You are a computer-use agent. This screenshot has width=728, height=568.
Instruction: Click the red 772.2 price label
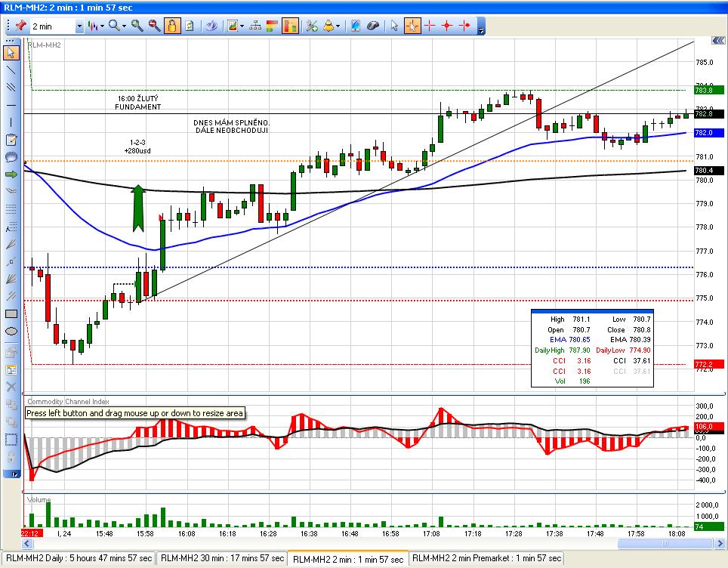point(709,364)
